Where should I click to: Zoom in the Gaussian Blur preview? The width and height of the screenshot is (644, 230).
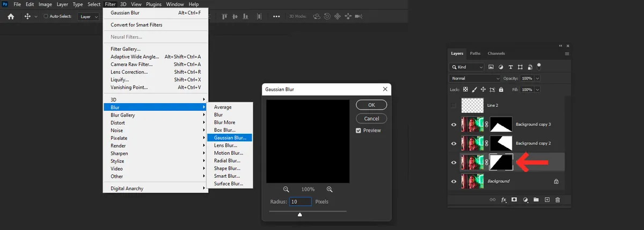pyautogui.click(x=330, y=189)
